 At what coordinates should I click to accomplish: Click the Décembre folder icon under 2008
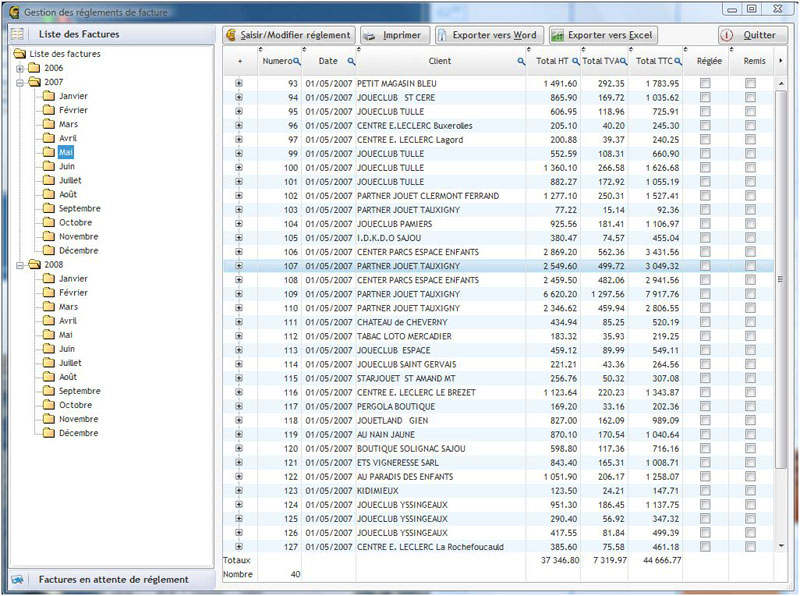(49, 433)
